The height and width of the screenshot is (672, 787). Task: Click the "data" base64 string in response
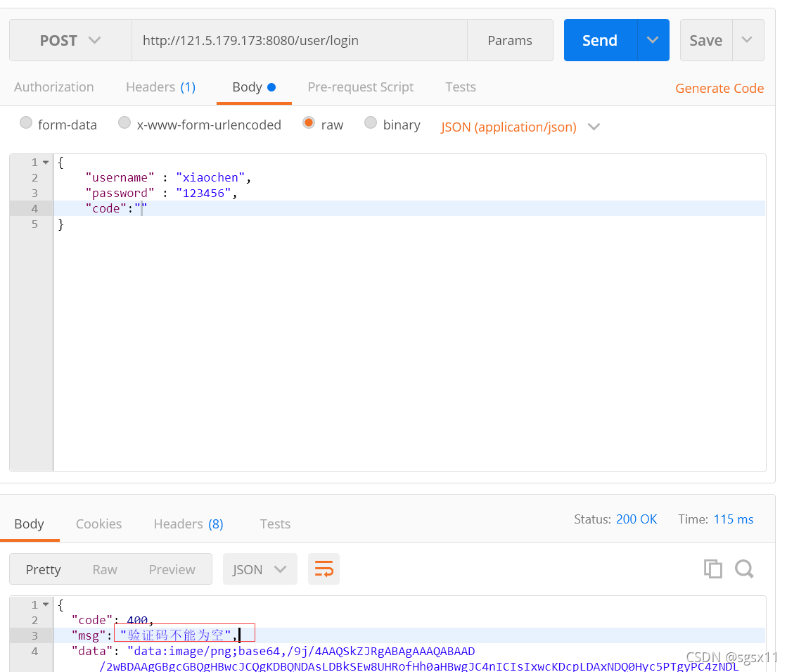[x=418, y=659]
